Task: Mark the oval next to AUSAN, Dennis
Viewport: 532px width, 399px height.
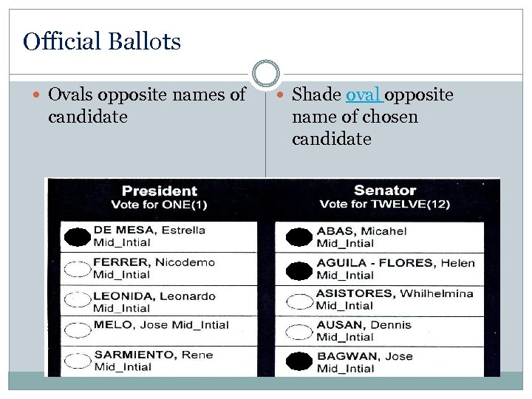Action: (x=299, y=330)
